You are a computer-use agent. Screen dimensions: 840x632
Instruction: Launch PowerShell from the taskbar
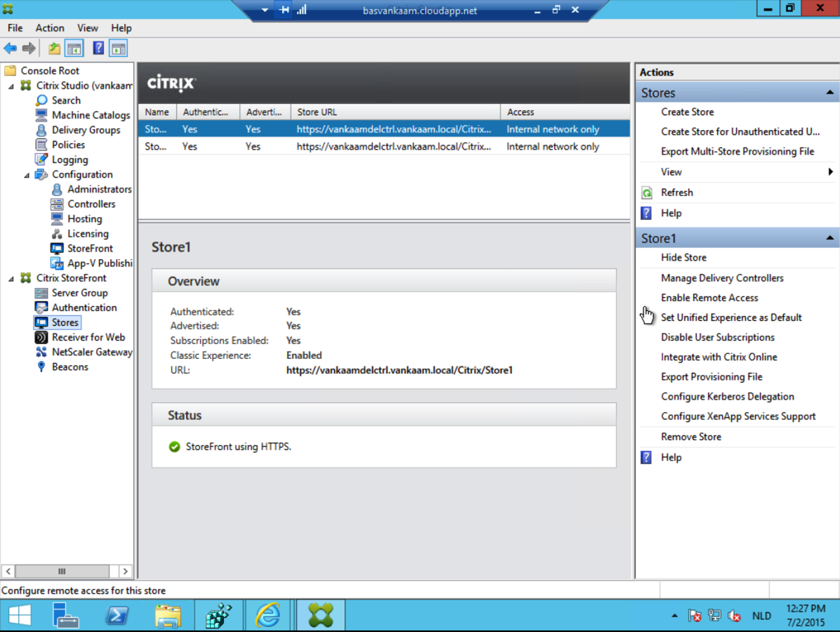click(x=116, y=615)
